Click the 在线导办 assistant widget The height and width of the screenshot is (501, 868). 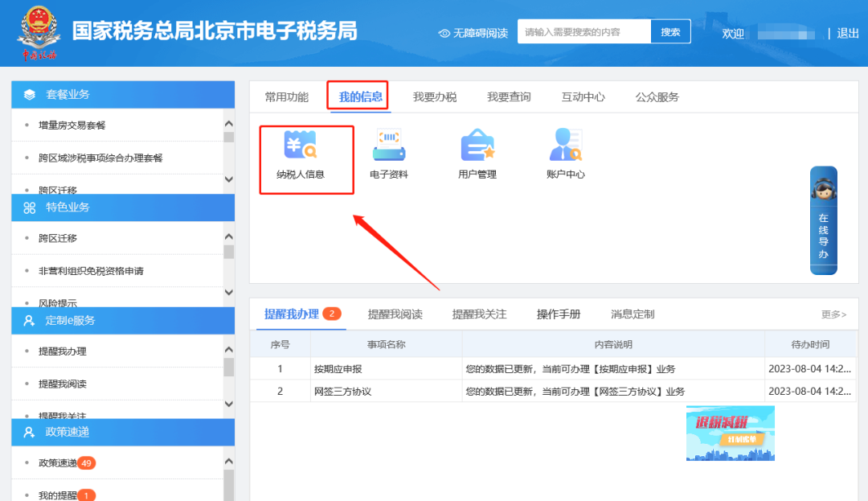[823, 220]
